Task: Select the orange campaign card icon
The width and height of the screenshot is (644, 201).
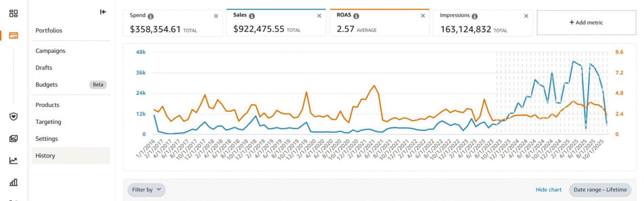Action: coord(13,35)
